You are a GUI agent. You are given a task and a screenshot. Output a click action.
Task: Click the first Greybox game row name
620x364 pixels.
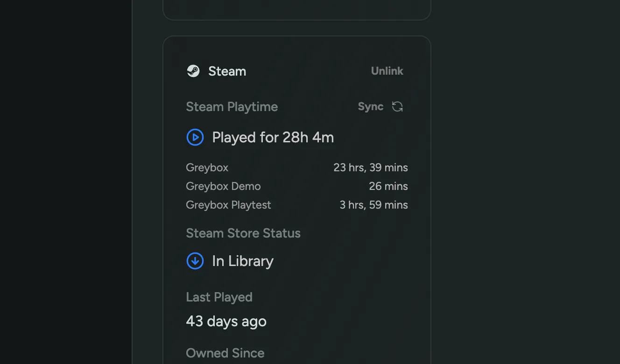click(x=207, y=168)
